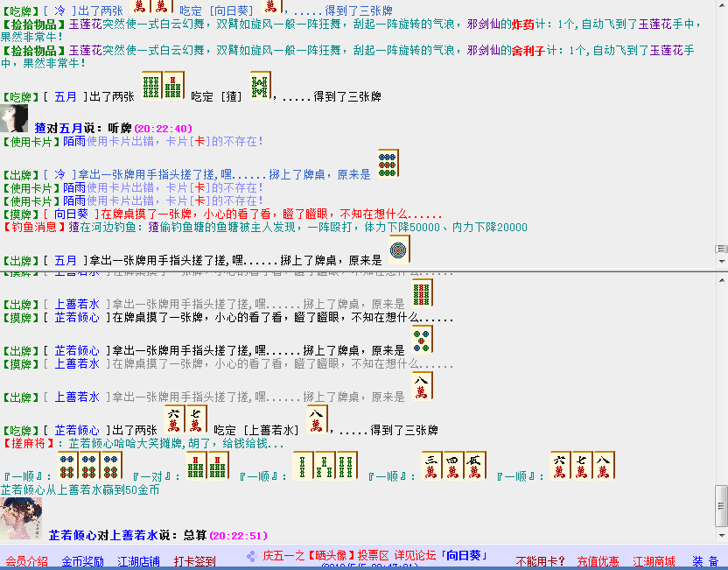Click the 七萬 tile in the last 一顺
Viewport: 728px width, 570px height.
(x=582, y=466)
